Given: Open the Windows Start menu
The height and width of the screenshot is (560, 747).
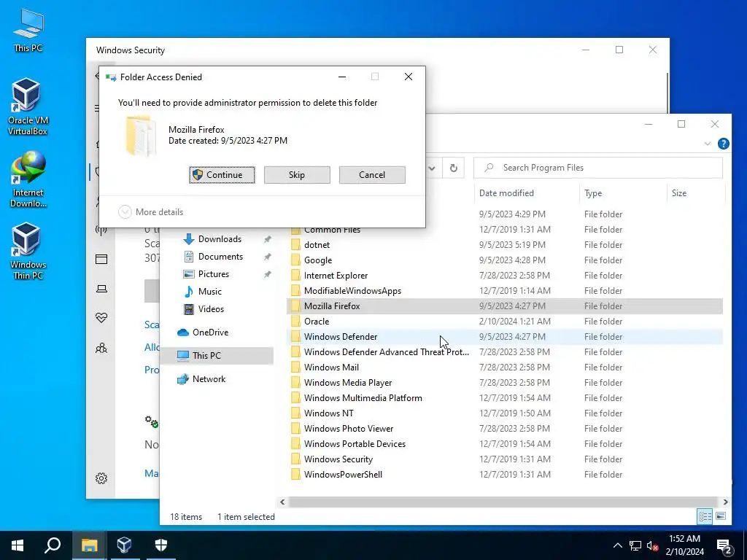Looking at the screenshot, I should pyautogui.click(x=18, y=545).
